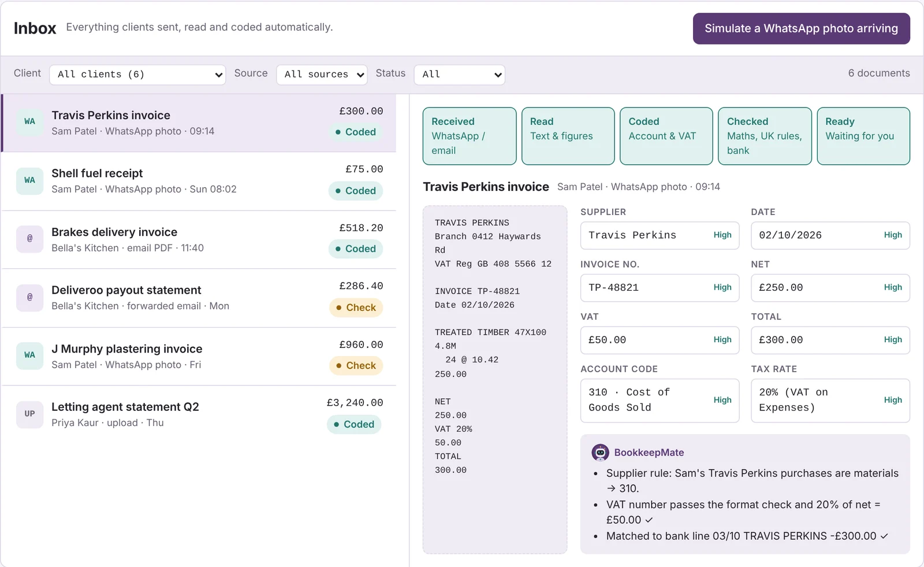The width and height of the screenshot is (924, 567).
Task: Edit the VAT field £50.00
Action: (660, 340)
